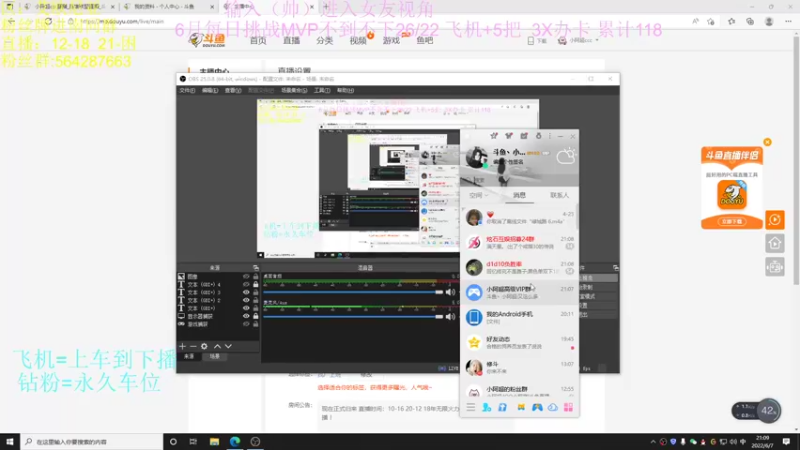Image resolution: width=800 pixels, height=450 pixels.
Task: Click the QQ weather icon
Action: pos(565,156)
